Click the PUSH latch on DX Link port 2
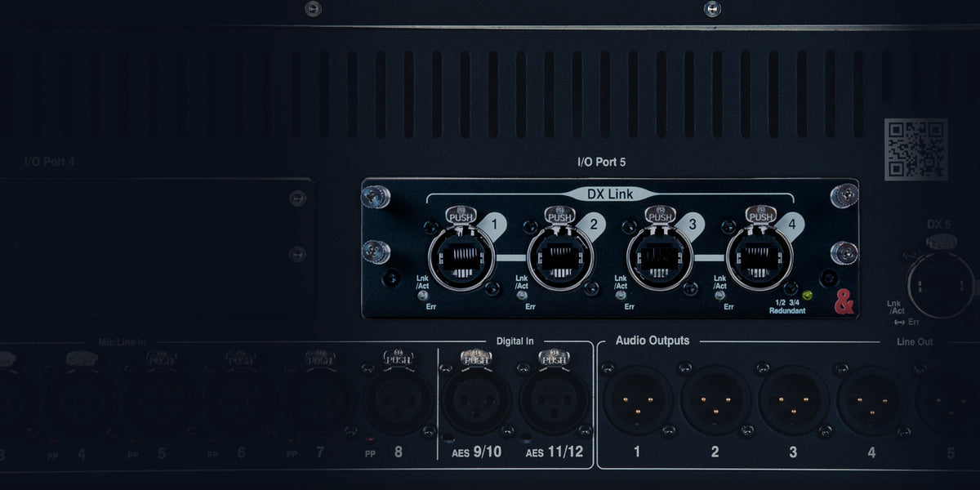Viewport: 980px width, 490px height. tap(560, 216)
